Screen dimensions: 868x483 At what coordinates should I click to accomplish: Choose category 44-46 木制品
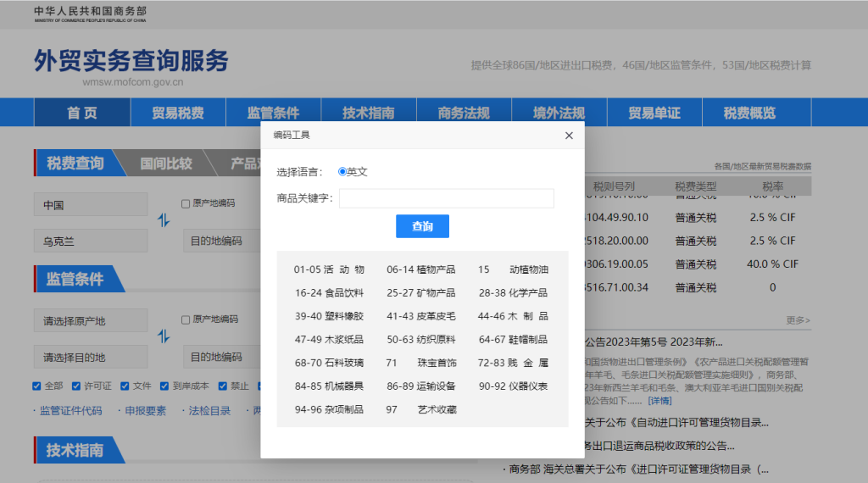click(x=513, y=316)
